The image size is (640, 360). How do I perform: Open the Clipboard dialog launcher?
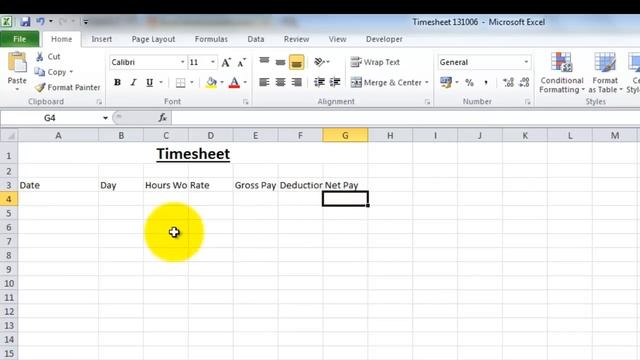(99, 102)
